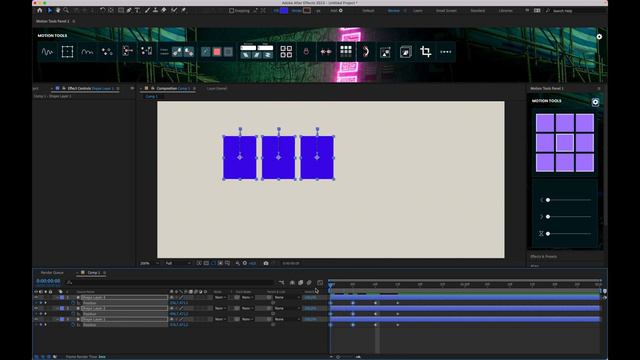Click the horizontal arrows diamond icon
The width and height of the screenshot is (640, 360).
point(326,52)
